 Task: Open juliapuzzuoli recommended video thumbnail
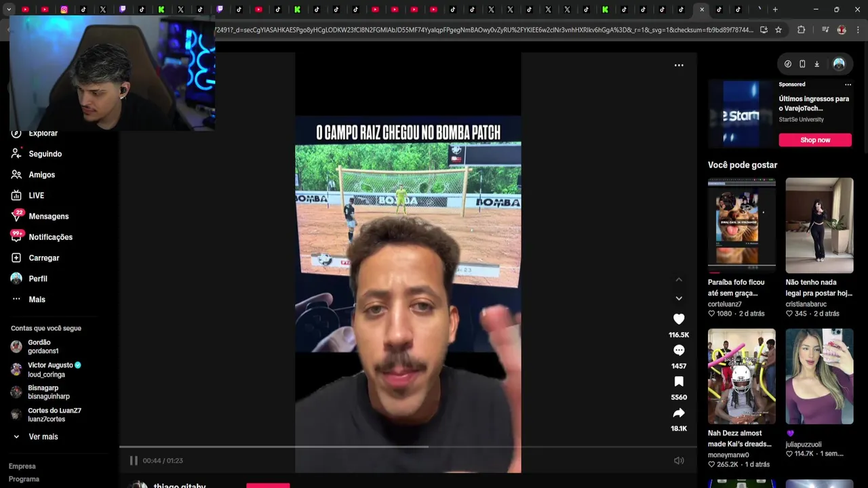click(x=819, y=376)
